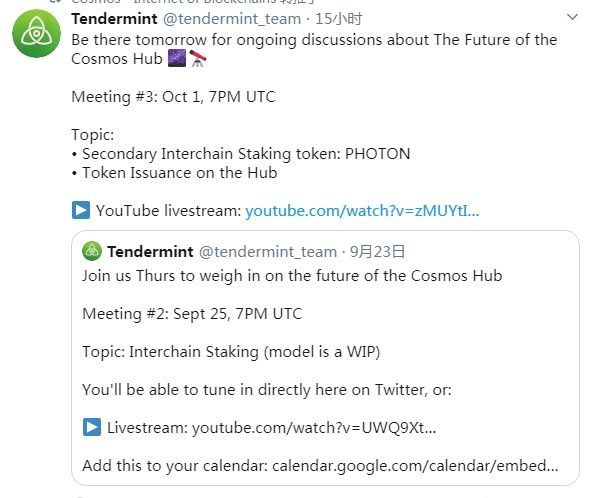Open the tweet options chevron menu
Image resolution: width=592 pixels, height=498 pixels.
click(572, 17)
